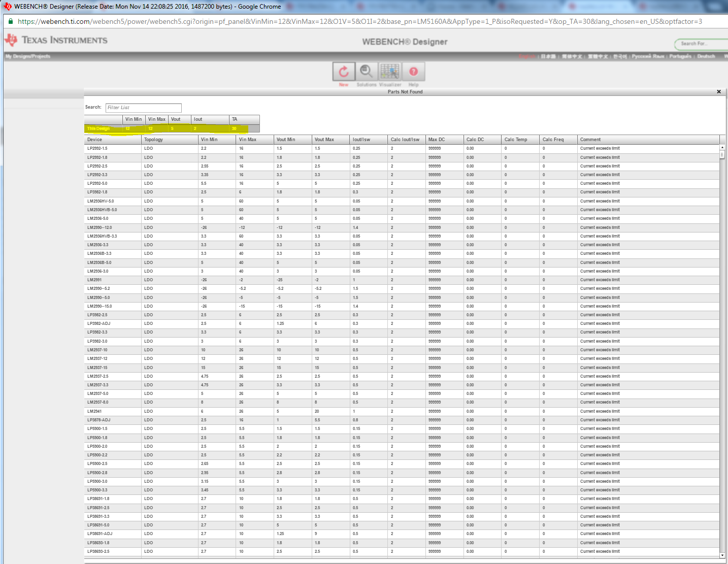Select device row LP2992-5.0

(x=402, y=184)
